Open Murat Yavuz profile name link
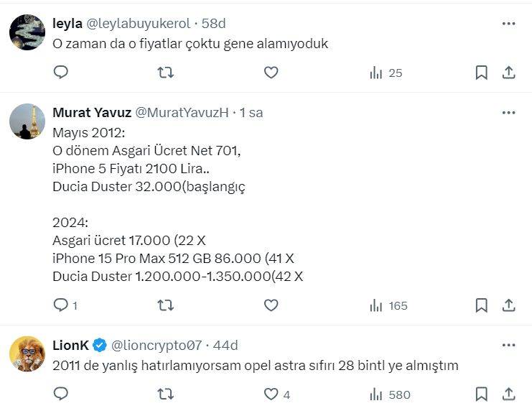This screenshot has width=532, height=411. (90, 113)
